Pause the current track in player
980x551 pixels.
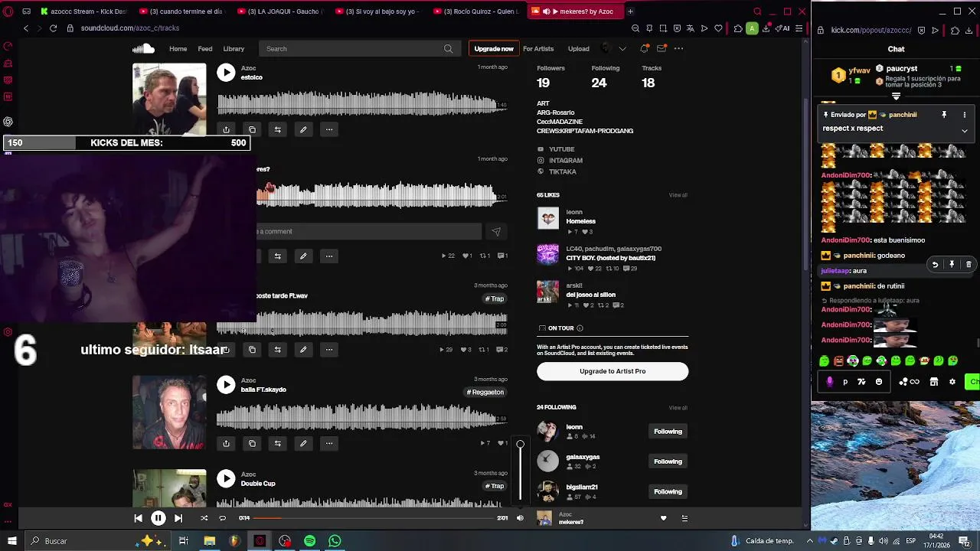158,518
